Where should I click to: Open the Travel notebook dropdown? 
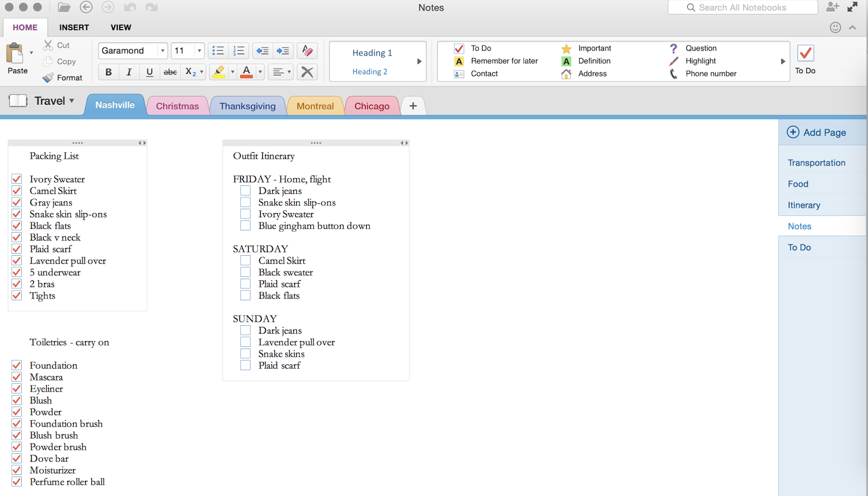point(72,101)
